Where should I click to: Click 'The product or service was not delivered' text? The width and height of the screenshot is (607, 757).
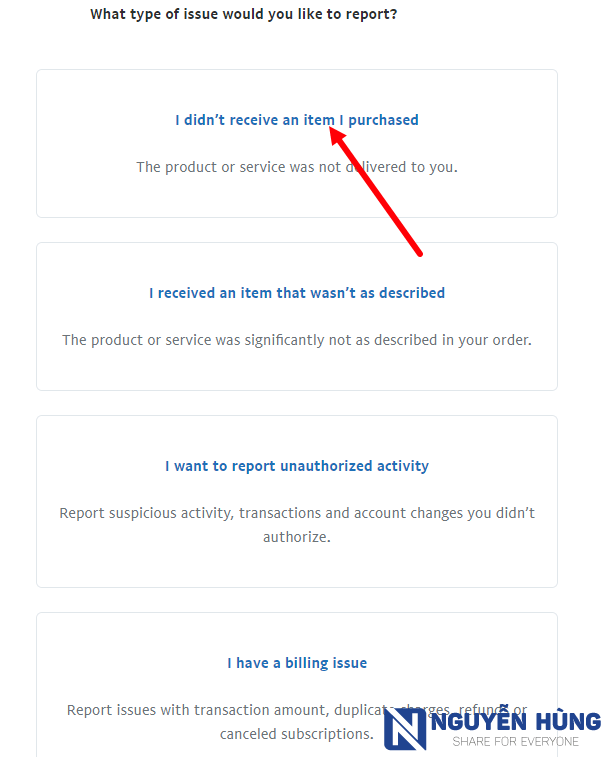click(296, 167)
